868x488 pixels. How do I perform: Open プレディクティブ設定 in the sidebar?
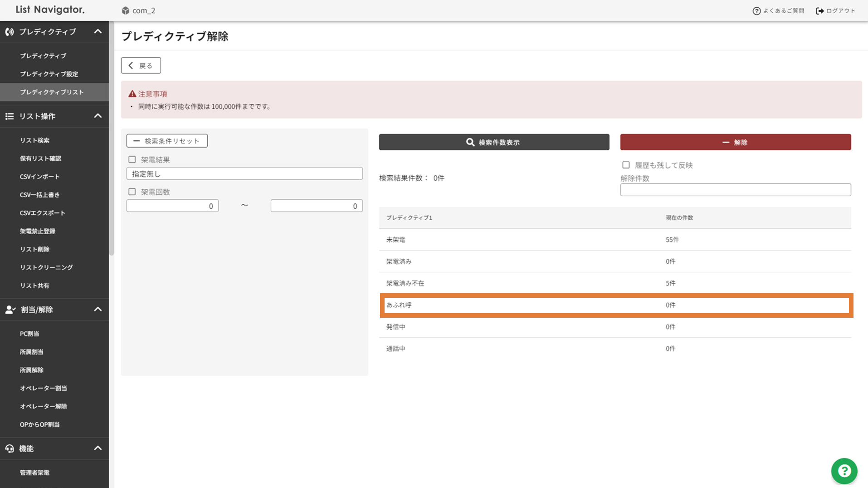click(x=49, y=74)
